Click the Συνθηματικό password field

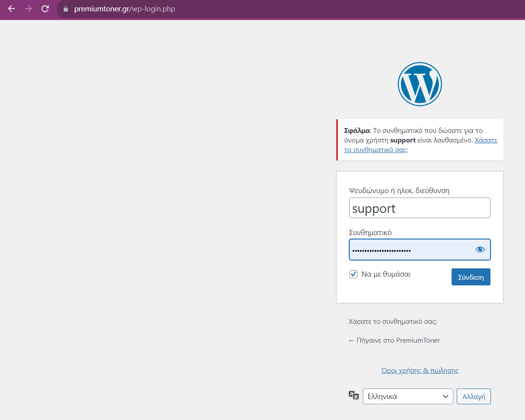(420, 250)
